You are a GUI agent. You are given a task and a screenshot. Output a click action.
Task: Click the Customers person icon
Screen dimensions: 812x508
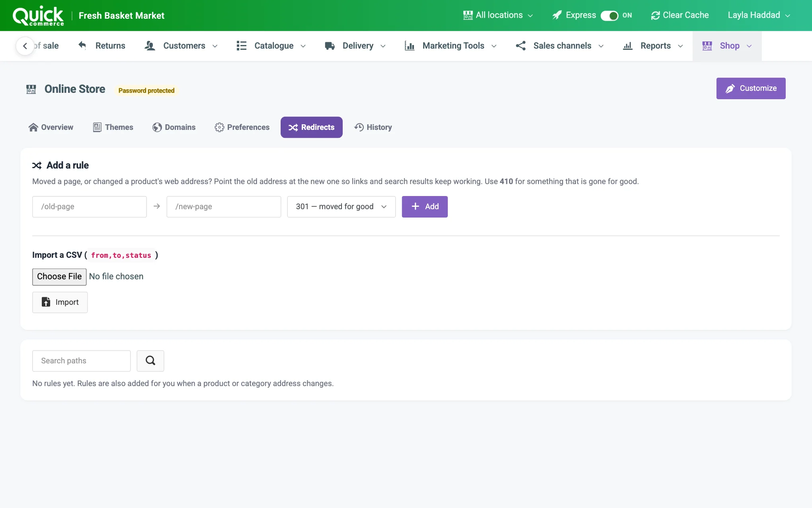tap(150, 45)
